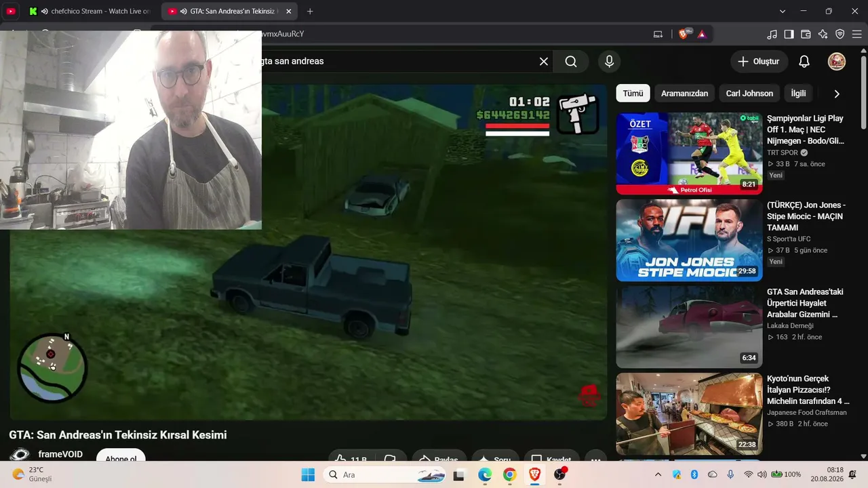Clear the YouTube search box text
Image resolution: width=868 pixels, height=488 pixels.
tap(544, 62)
